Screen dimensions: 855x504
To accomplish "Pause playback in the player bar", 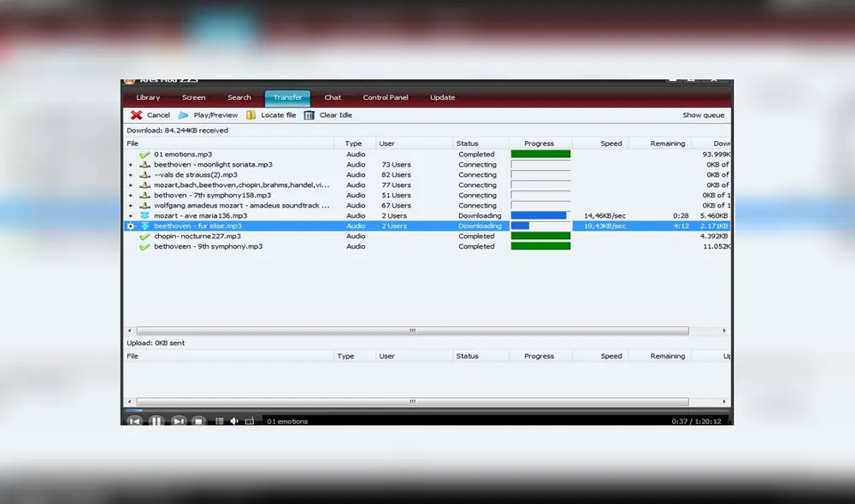I will 156,421.
